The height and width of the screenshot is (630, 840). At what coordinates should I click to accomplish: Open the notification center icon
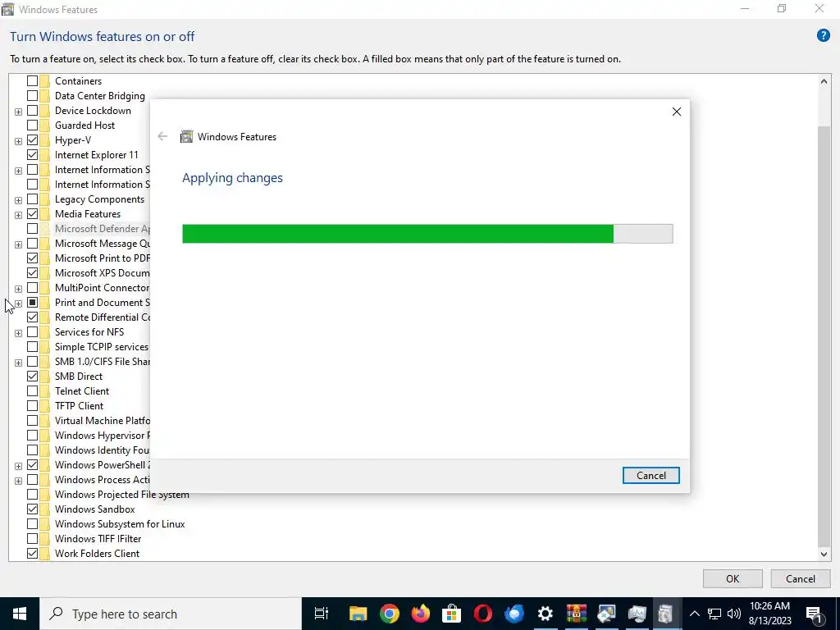point(815,614)
